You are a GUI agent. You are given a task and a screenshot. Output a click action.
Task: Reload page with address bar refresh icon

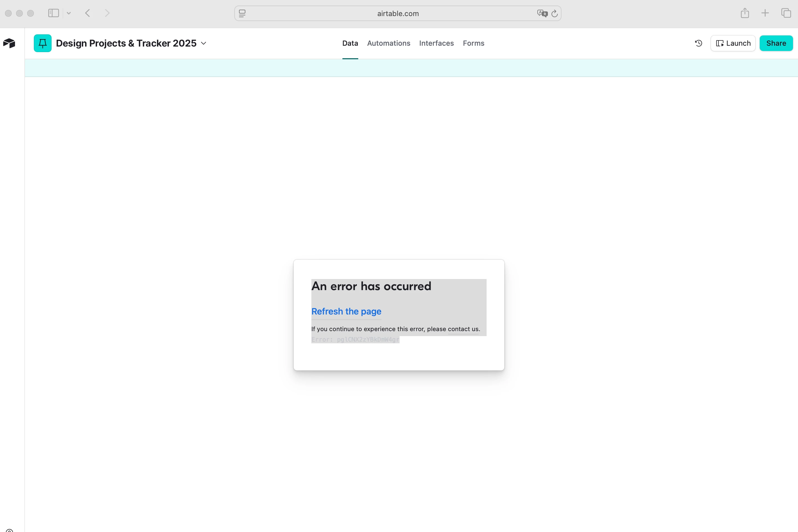click(x=555, y=13)
